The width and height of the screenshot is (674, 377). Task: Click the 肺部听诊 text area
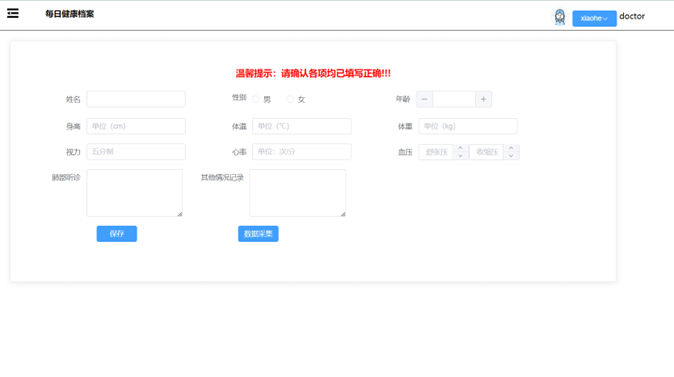pos(135,193)
